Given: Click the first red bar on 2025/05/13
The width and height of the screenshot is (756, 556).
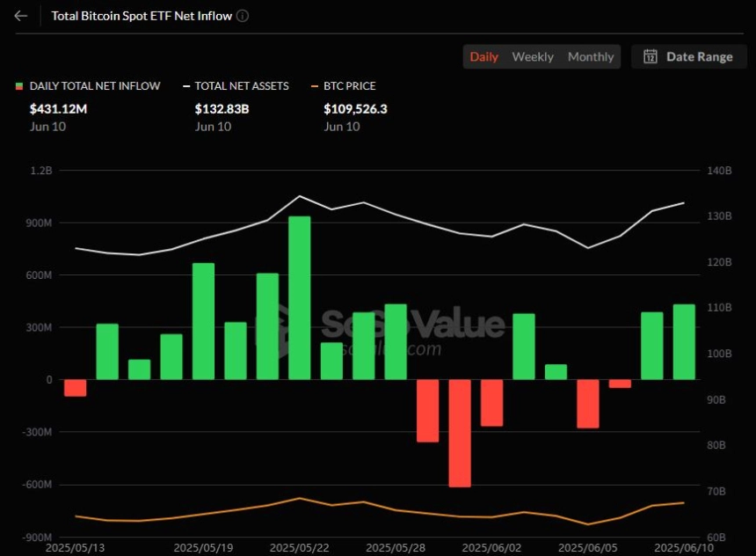Looking at the screenshot, I should tap(76, 388).
